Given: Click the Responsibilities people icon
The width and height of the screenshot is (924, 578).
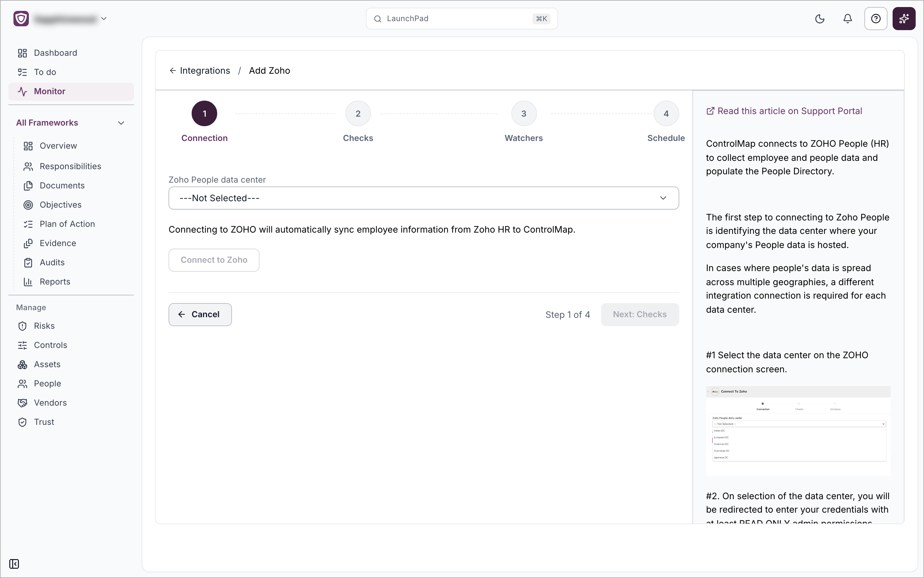Looking at the screenshot, I should click(28, 166).
